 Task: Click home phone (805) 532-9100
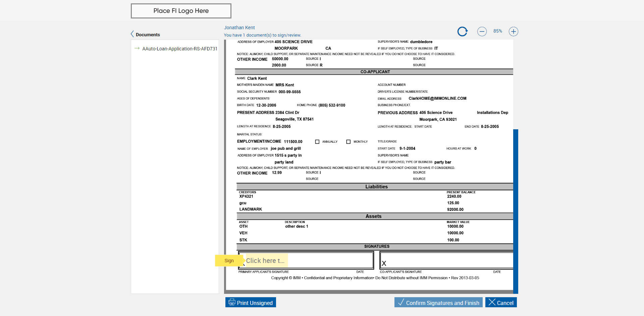tap(332, 105)
